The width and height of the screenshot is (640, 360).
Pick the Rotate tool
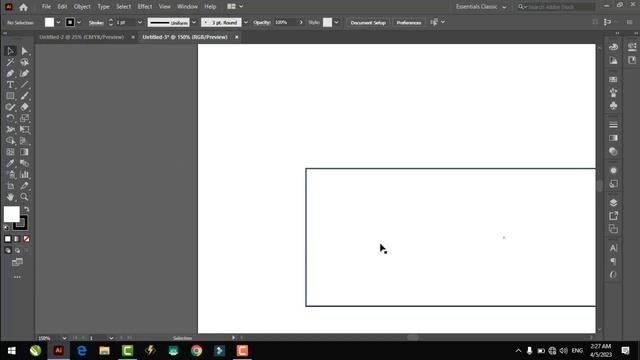click(x=10, y=118)
